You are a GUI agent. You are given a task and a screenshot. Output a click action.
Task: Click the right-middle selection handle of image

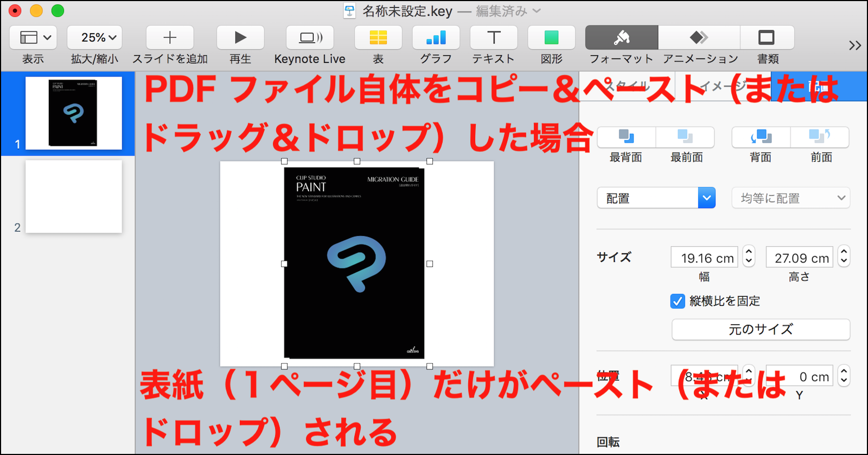point(430,264)
